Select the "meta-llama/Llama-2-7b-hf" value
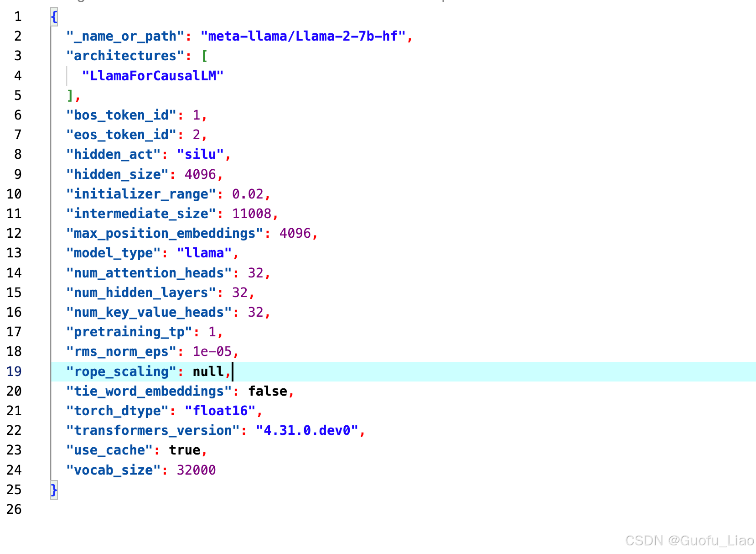 click(x=303, y=36)
